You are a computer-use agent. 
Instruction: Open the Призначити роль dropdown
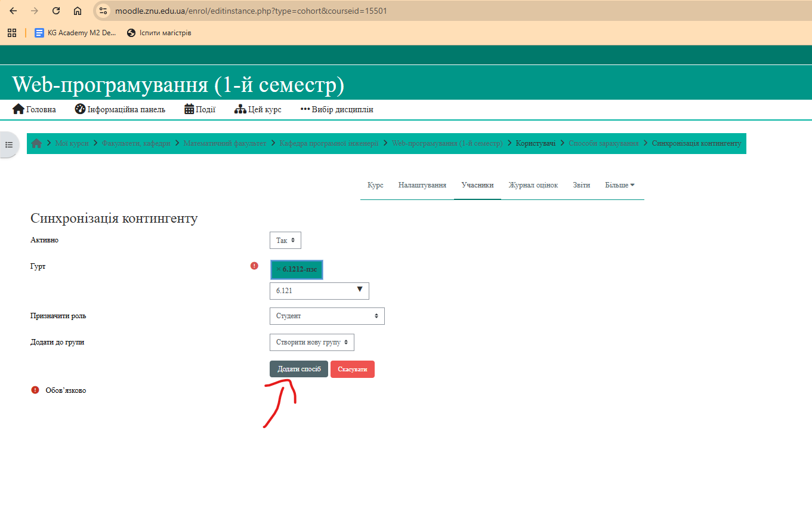click(327, 316)
